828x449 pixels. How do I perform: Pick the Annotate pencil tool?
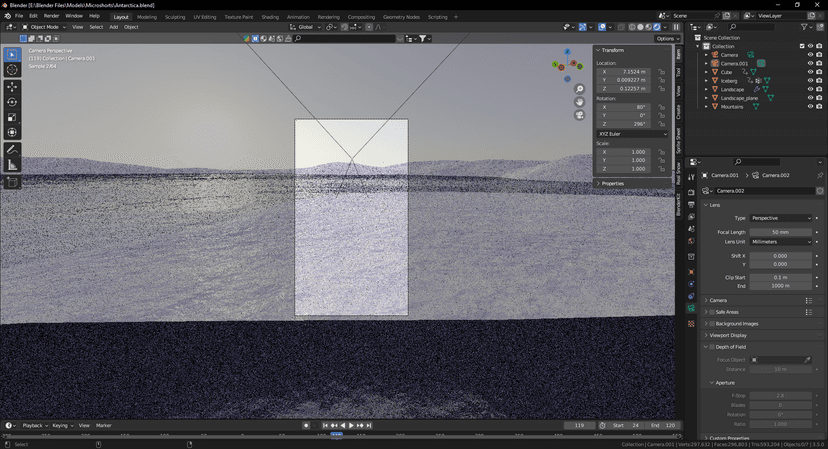12,149
